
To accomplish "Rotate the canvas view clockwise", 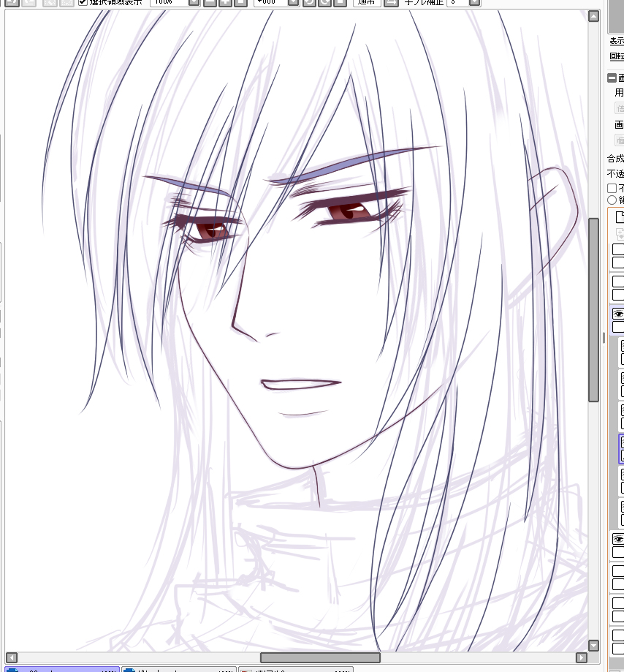I will (x=324, y=2).
